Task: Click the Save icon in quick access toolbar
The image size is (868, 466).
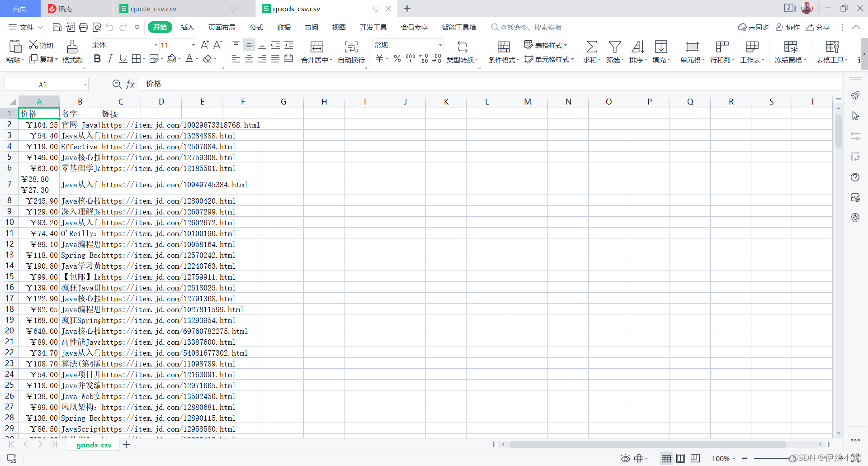Action: [57, 27]
